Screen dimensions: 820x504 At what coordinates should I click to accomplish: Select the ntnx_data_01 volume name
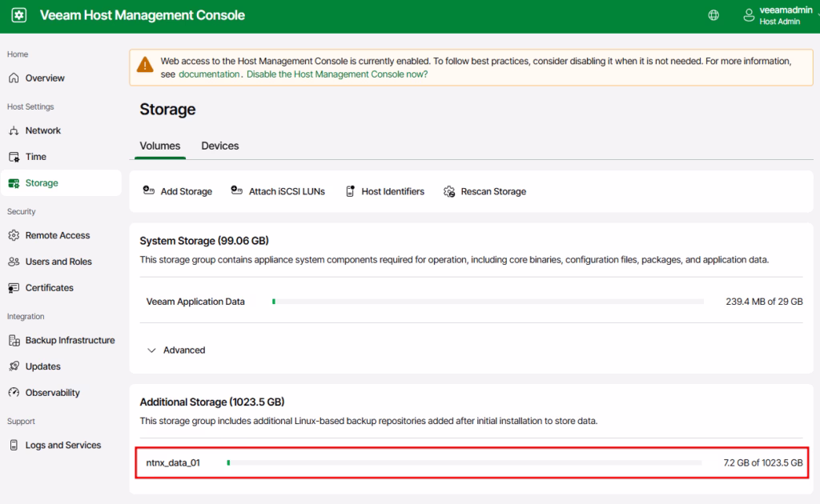[173, 462]
